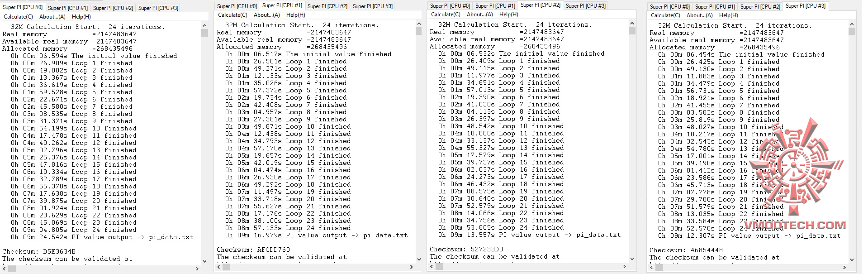
Task: Switch to CPU #3 tab in the D5E3634B window
Action: point(158,8)
